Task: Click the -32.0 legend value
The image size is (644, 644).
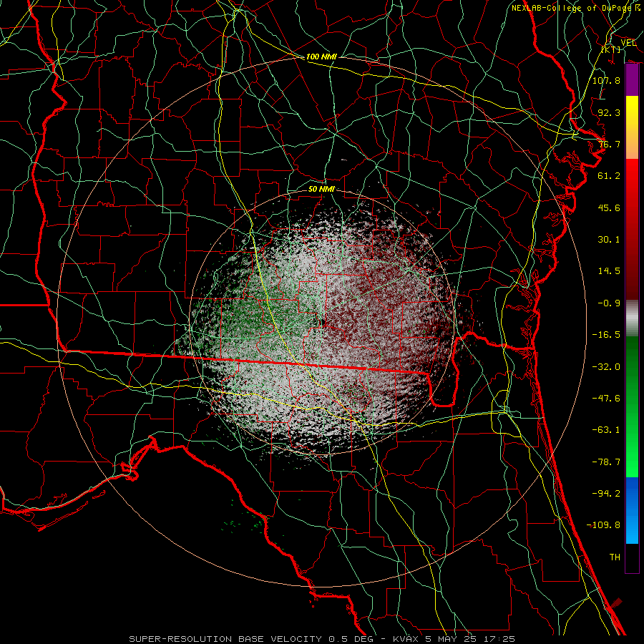Action: [606, 367]
